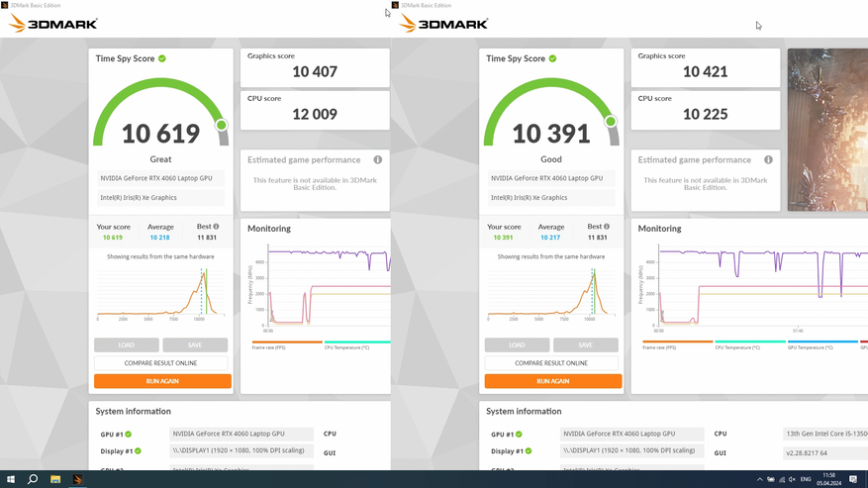Click the Time Spy preview image in the right window

coord(827,130)
